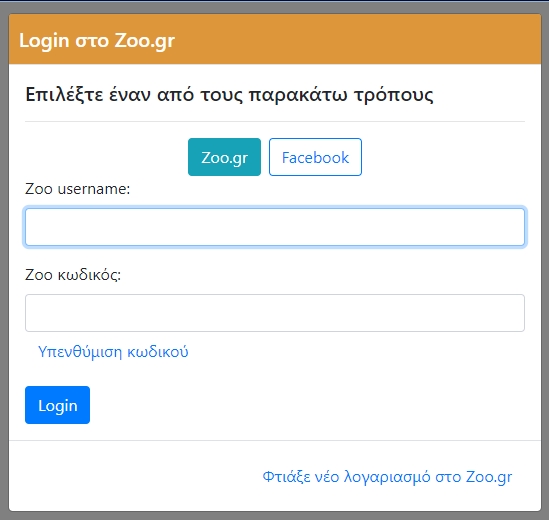Pick the outlined Facebook sign-in button

pos(315,157)
